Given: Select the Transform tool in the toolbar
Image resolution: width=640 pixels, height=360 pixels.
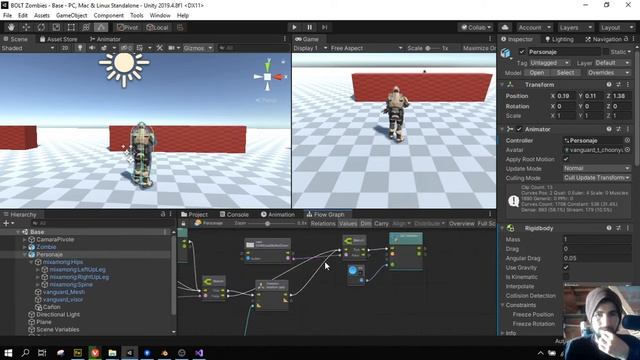Looking at the screenshot, I should click(86, 27).
